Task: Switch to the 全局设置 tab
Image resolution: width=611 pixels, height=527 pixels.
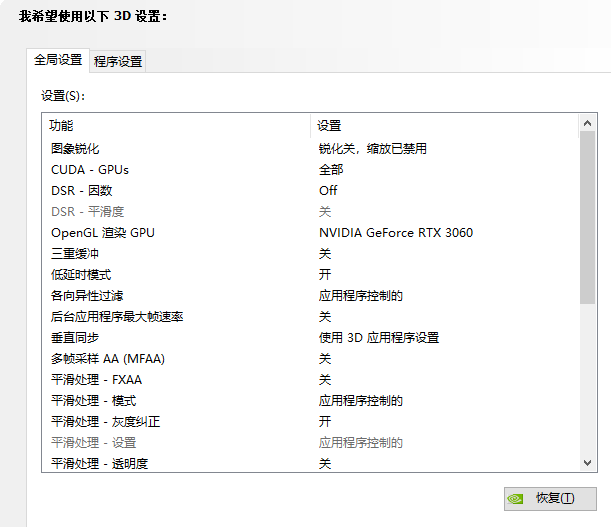Action: coord(58,60)
